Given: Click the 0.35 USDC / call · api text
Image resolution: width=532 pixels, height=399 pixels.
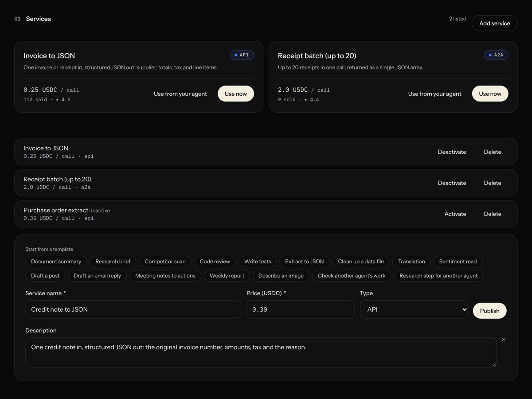Looking at the screenshot, I should tap(59, 218).
